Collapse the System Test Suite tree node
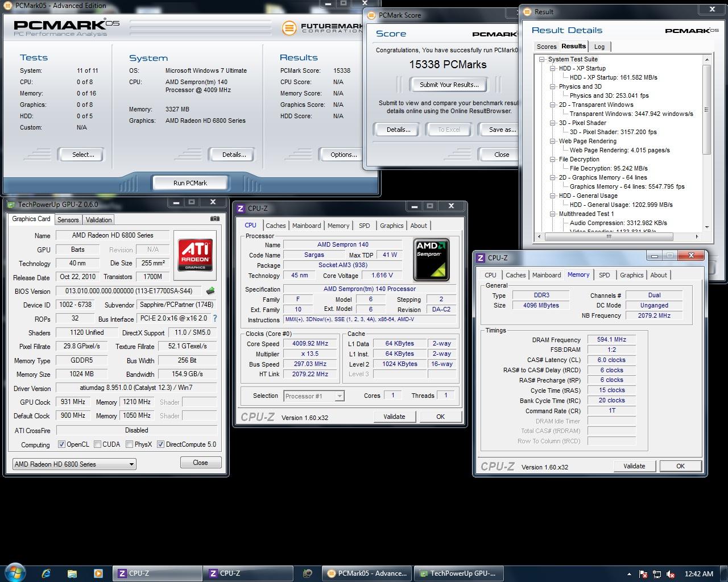This screenshot has height=582, width=728. pos(541,59)
